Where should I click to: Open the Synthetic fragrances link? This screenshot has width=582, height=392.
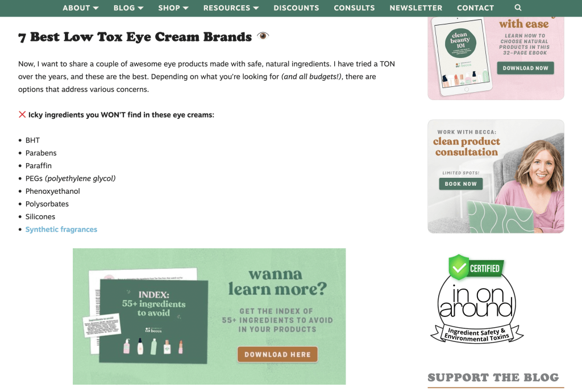coord(61,229)
